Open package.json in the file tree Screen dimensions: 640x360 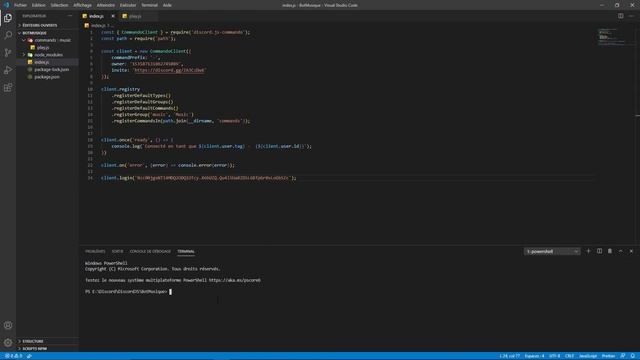[47, 77]
